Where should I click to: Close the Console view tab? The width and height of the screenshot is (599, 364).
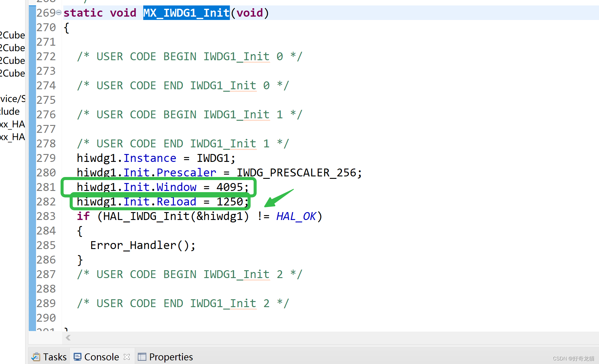(x=127, y=357)
